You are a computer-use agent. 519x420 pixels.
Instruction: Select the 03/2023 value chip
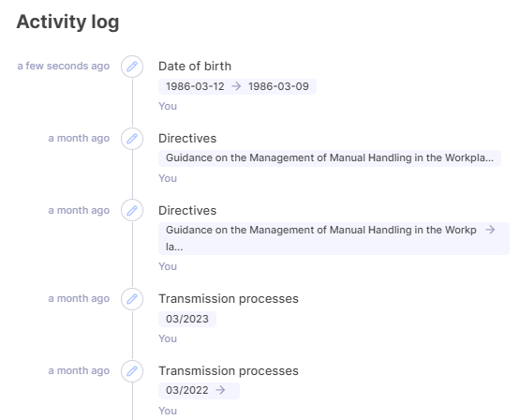pos(187,319)
